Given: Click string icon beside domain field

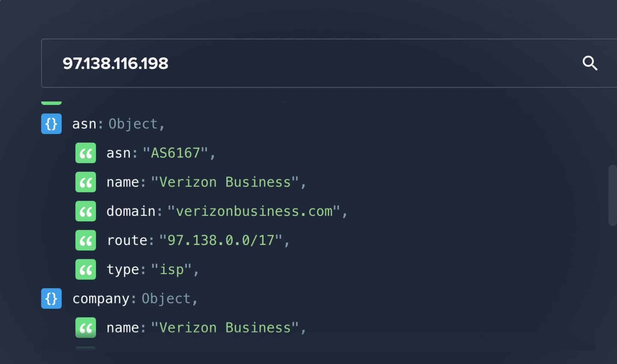Looking at the screenshot, I should point(86,211).
